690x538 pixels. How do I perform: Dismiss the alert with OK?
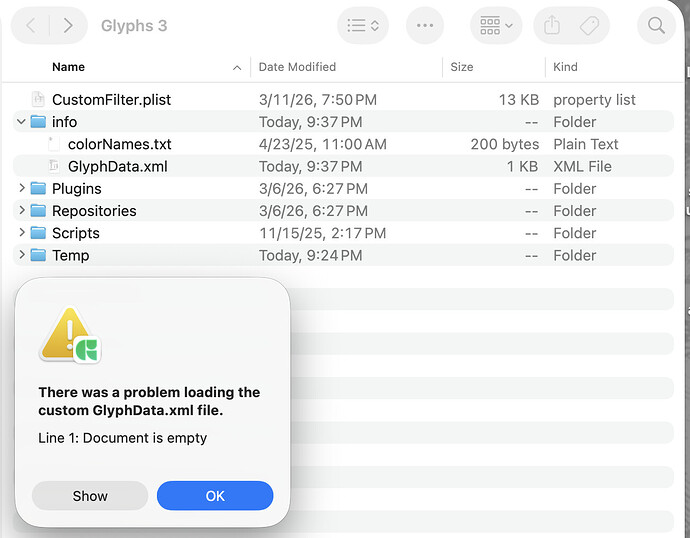click(215, 496)
